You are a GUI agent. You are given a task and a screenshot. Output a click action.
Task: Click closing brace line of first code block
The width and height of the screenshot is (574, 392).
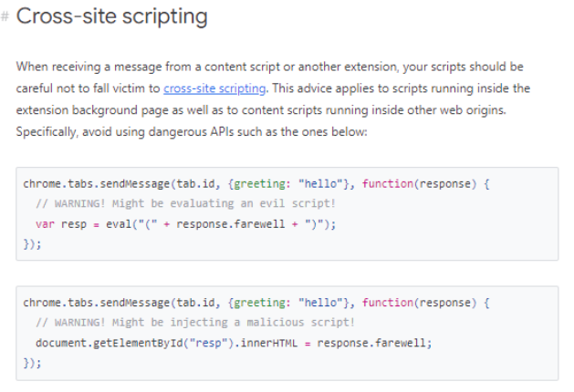32,244
